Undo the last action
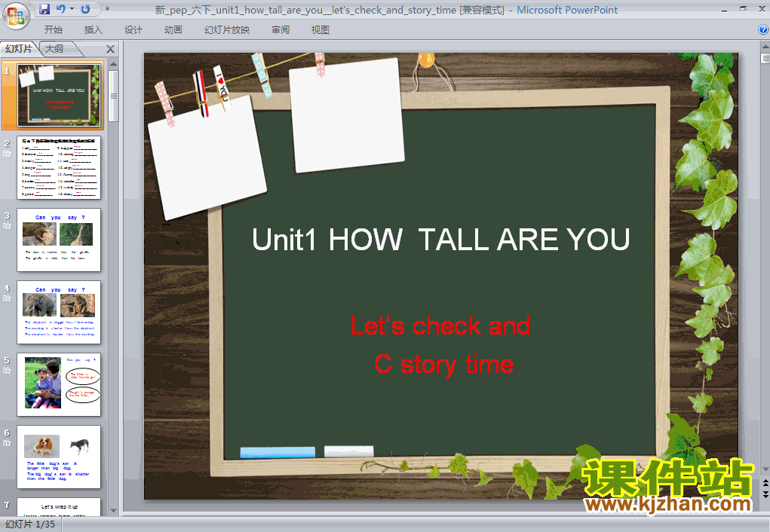Image resolution: width=770 pixels, height=532 pixels. pos(61,9)
